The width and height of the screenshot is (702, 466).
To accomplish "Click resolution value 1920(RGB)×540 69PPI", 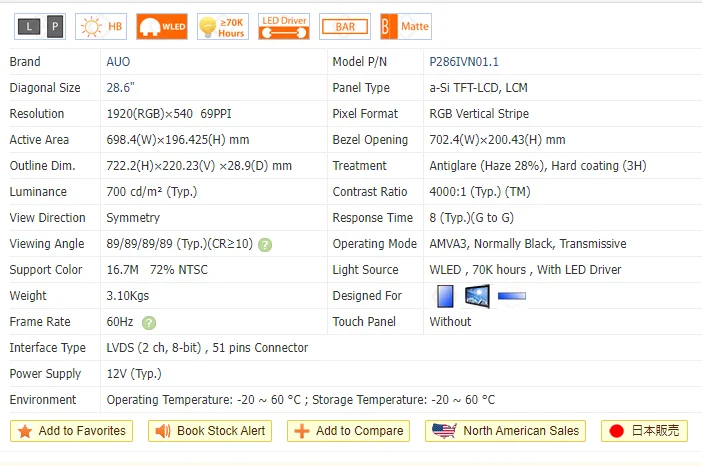I will coord(169,114).
